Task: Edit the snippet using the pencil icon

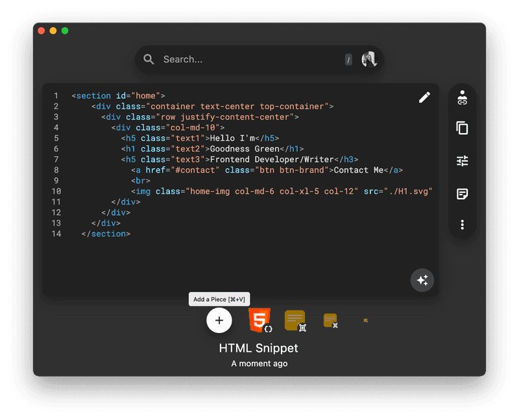Action: point(424,97)
